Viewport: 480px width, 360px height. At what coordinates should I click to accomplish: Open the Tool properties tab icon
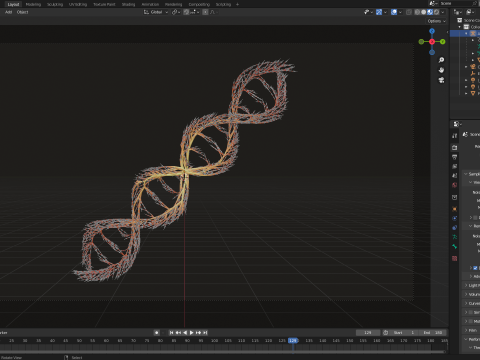click(455, 136)
